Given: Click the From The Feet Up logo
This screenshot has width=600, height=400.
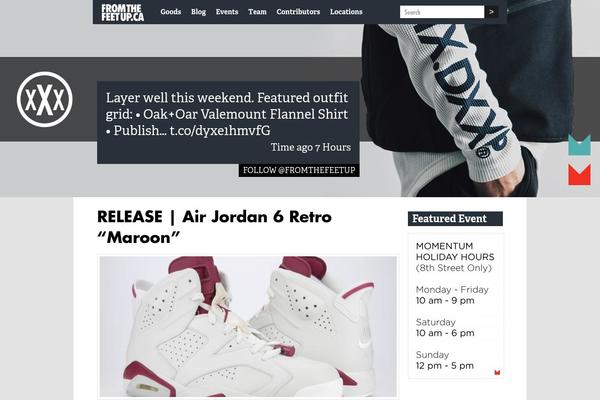Looking at the screenshot, I should pyautogui.click(x=122, y=13).
